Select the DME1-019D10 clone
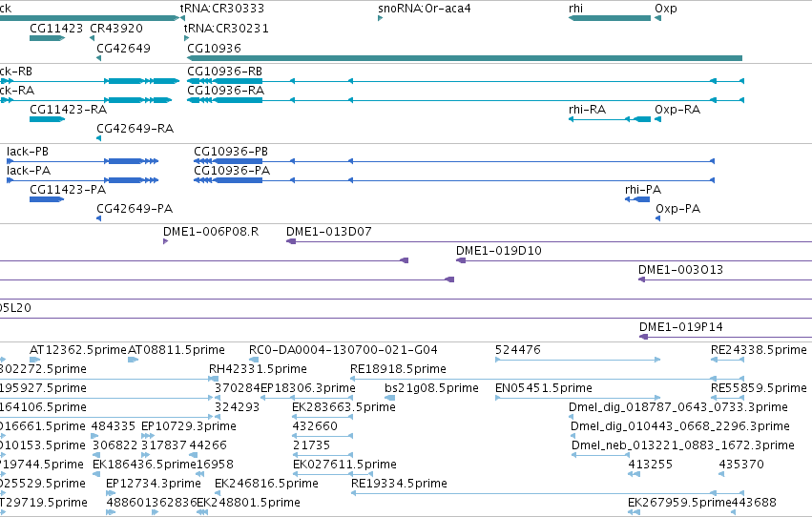This screenshot has width=812, height=517. [x=634, y=260]
